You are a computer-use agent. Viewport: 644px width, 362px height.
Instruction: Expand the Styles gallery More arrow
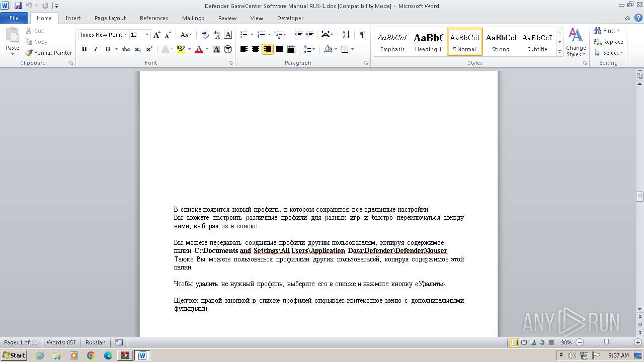pyautogui.click(x=559, y=52)
